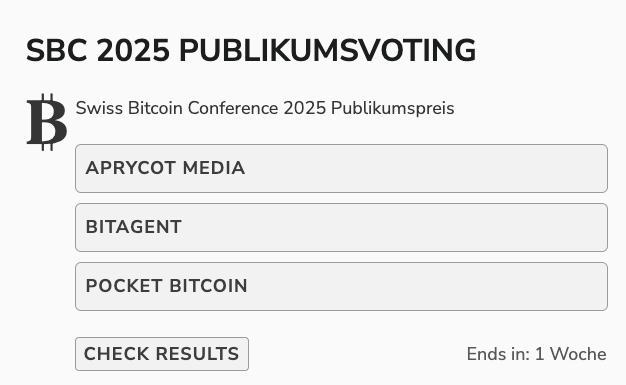Image resolution: width=626 pixels, height=385 pixels.
Task: Open the CHECK RESULTS view
Action: click(x=162, y=354)
